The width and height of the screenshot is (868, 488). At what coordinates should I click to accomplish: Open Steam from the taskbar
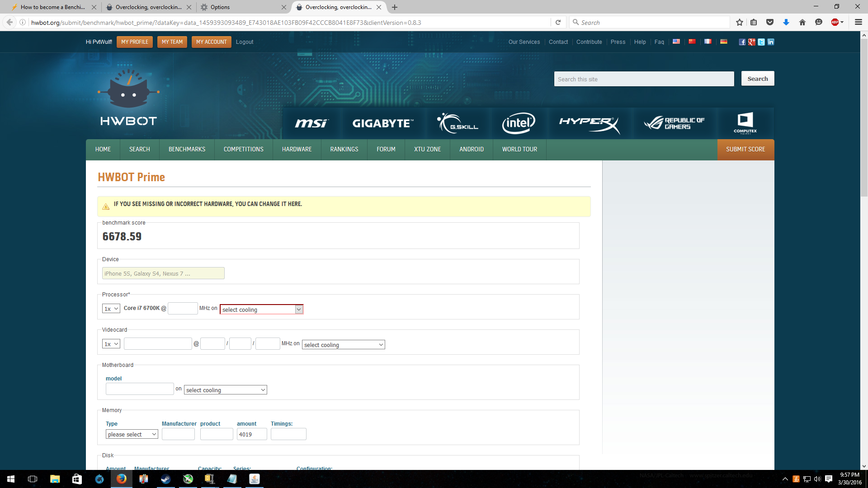(x=165, y=479)
